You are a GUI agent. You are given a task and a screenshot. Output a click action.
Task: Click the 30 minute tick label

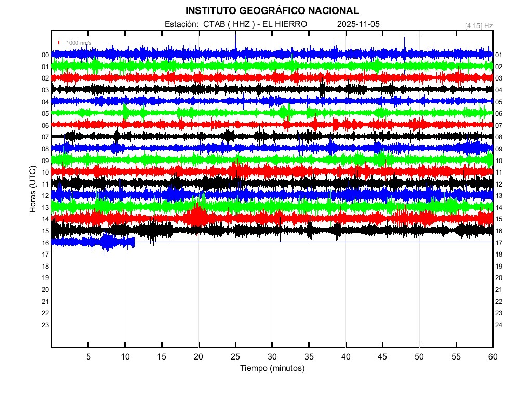pos(272,356)
